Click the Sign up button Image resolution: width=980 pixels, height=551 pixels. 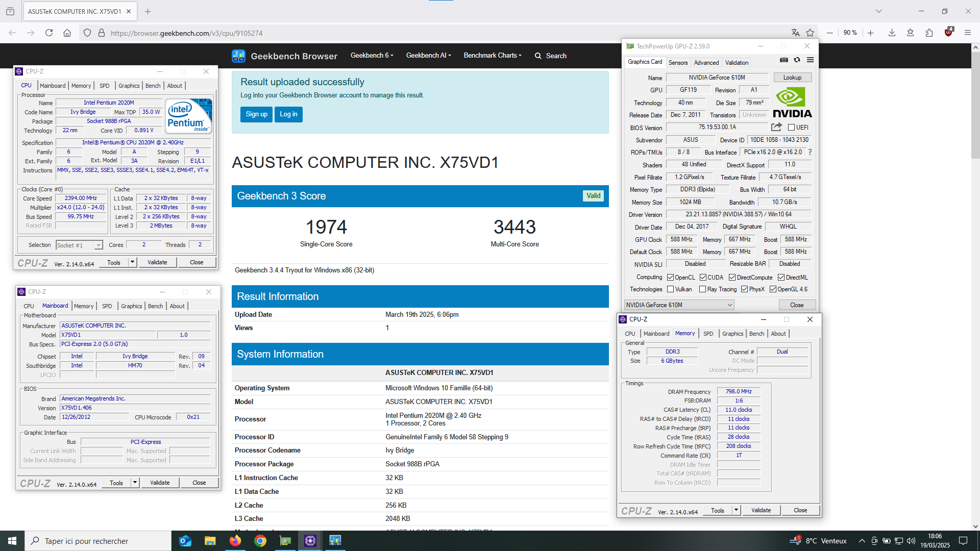(256, 114)
